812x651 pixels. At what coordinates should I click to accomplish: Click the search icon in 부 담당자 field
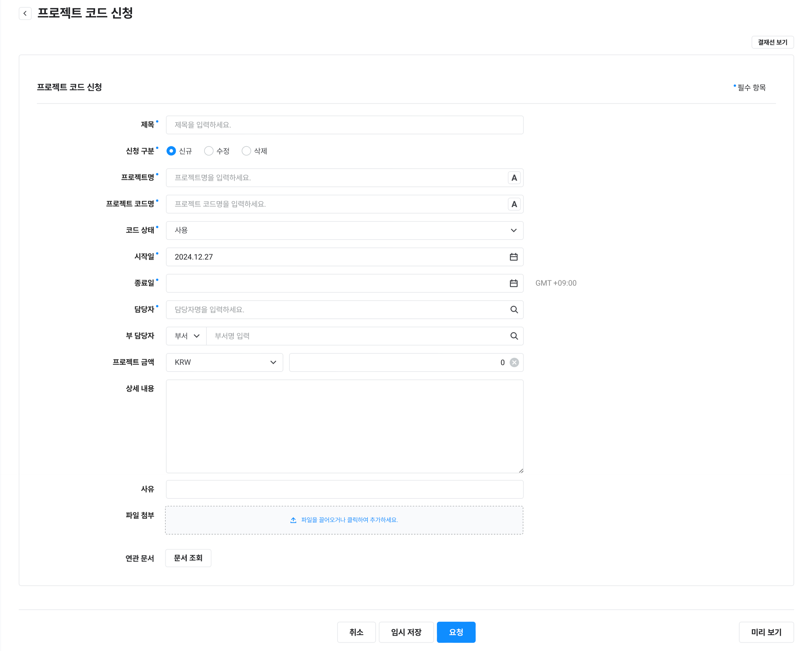click(x=514, y=336)
